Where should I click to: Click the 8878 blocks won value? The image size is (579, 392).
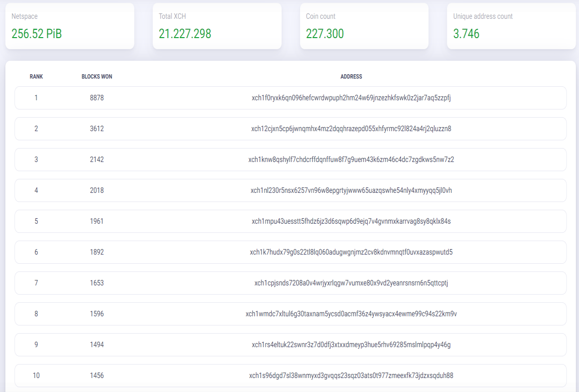tap(97, 98)
